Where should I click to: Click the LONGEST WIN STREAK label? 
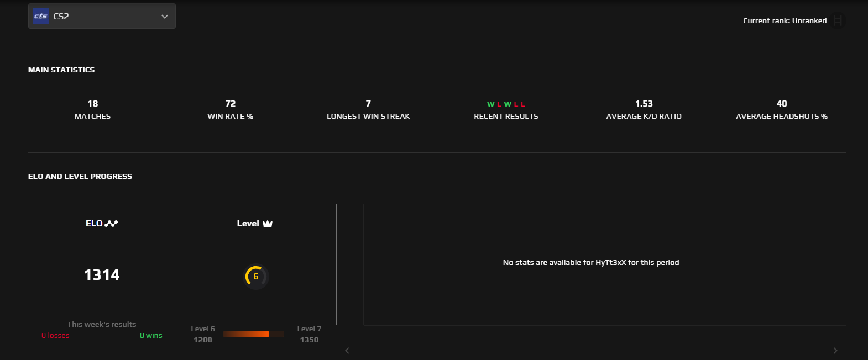click(368, 116)
